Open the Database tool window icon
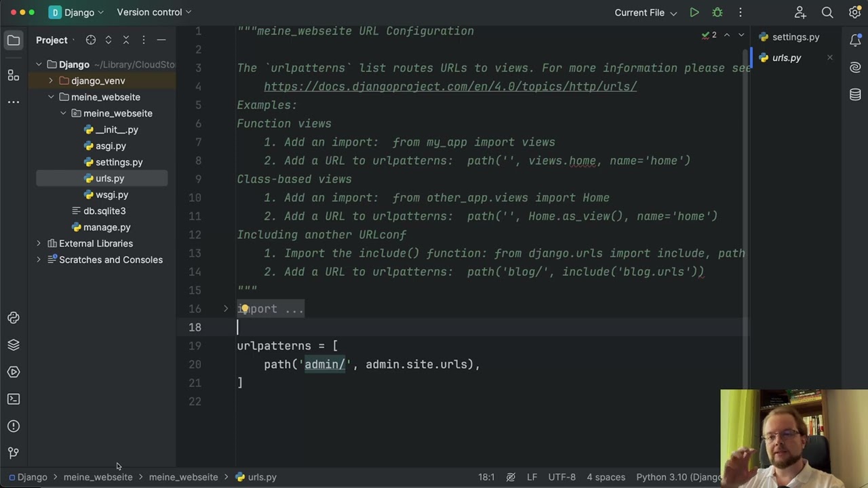This screenshot has width=868, height=488. click(x=855, y=95)
